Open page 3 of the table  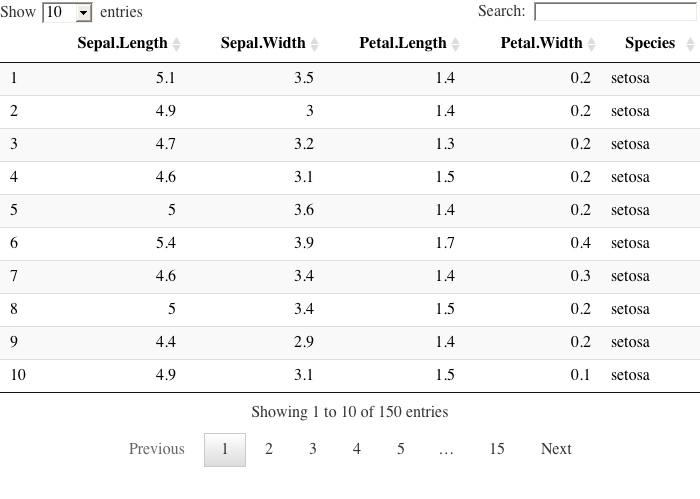313,449
